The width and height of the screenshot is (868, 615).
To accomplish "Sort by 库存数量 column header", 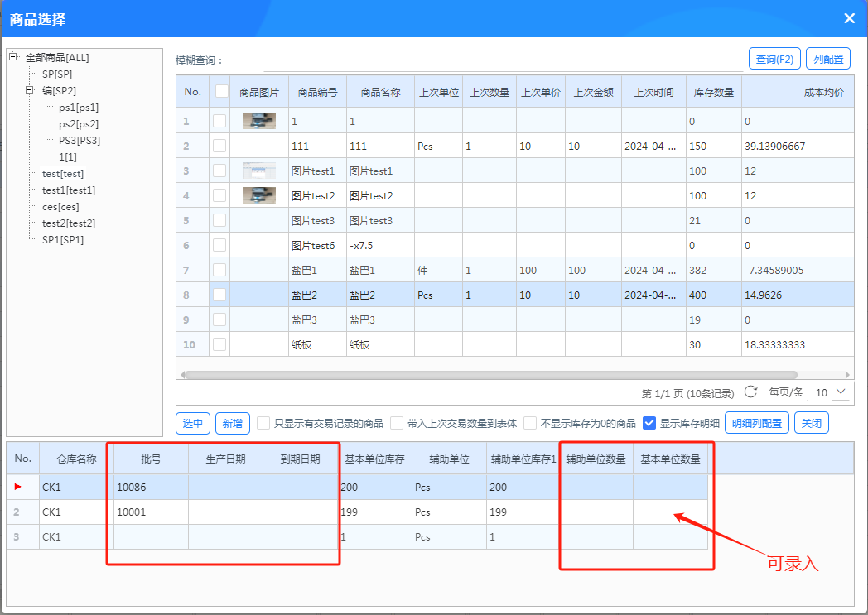I will click(714, 92).
